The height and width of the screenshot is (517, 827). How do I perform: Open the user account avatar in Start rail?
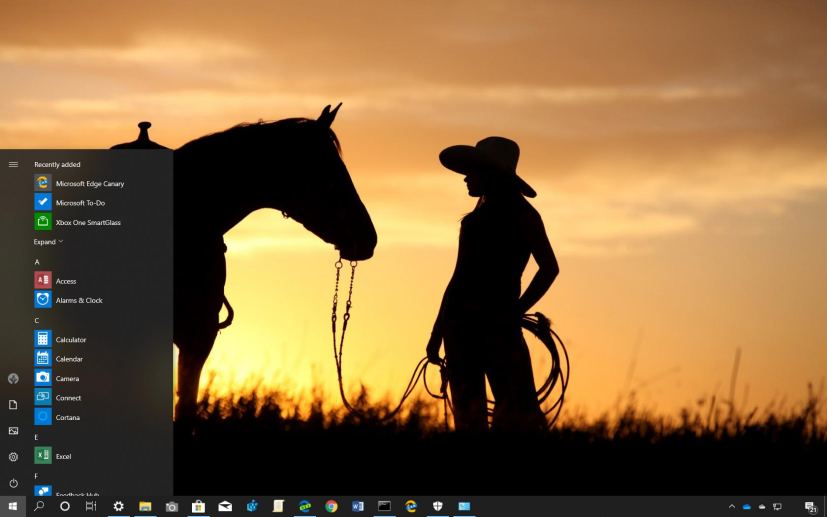13,378
